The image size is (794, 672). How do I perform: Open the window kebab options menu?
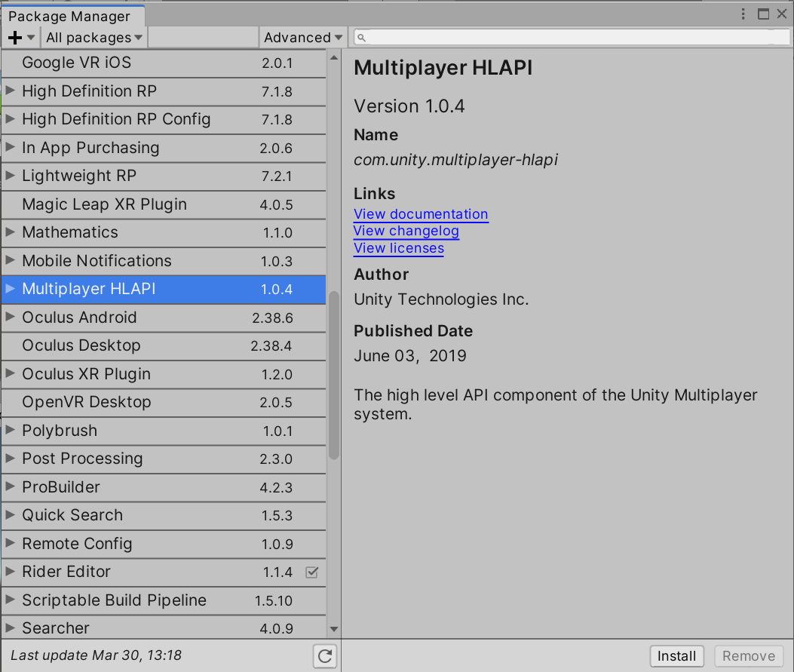tap(743, 14)
